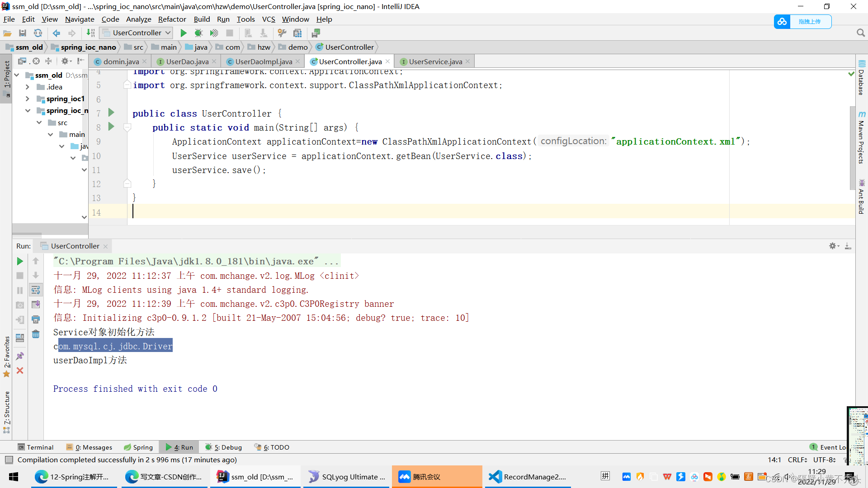Toggle soft-wrap in Run console
868x488 pixels.
coord(36,290)
